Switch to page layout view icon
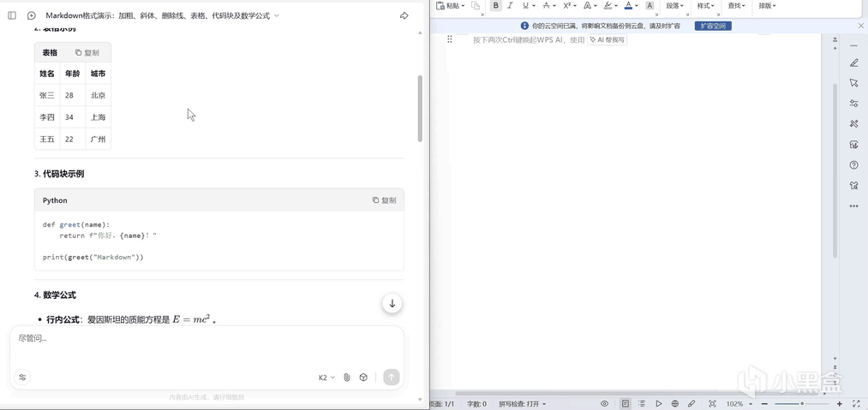This screenshot has width=868, height=410. click(625, 404)
